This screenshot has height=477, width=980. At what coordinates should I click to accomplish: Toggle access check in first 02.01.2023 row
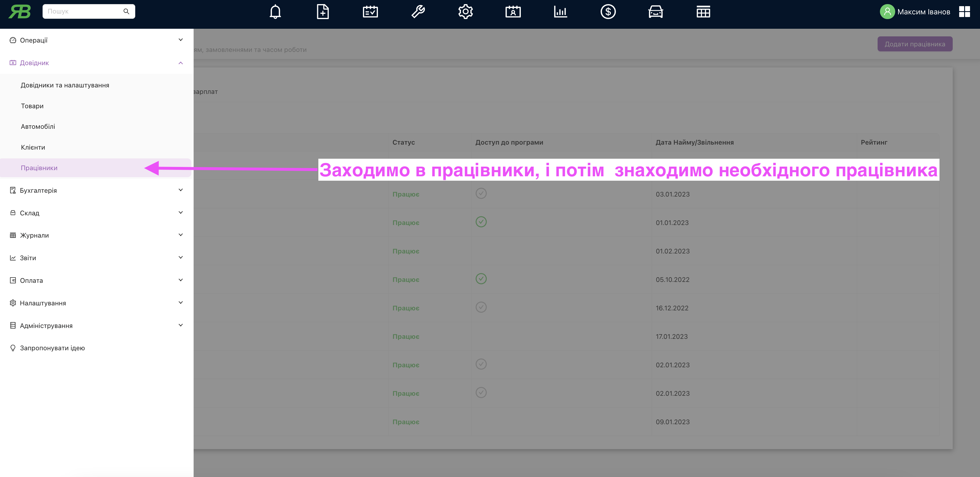click(481, 364)
